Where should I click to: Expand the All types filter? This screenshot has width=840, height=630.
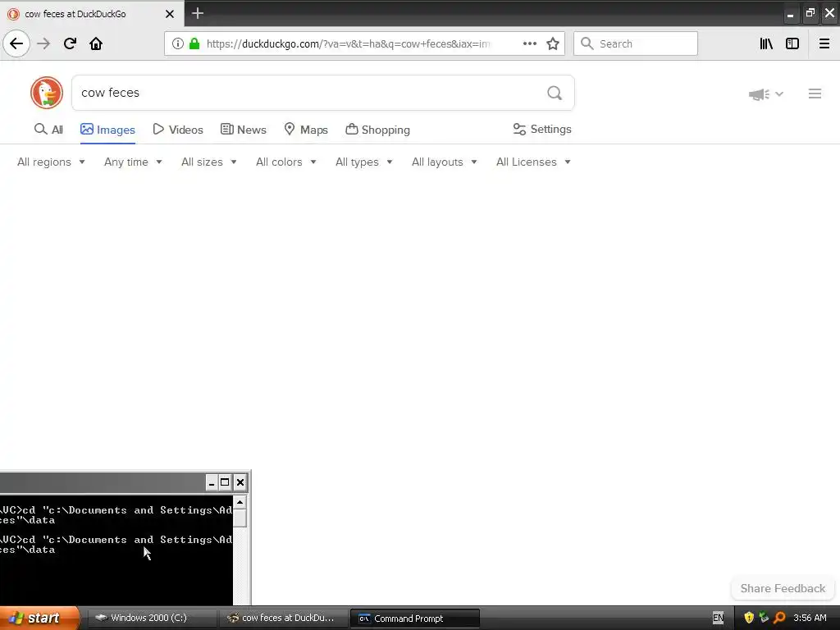click(x=364, y=162)
